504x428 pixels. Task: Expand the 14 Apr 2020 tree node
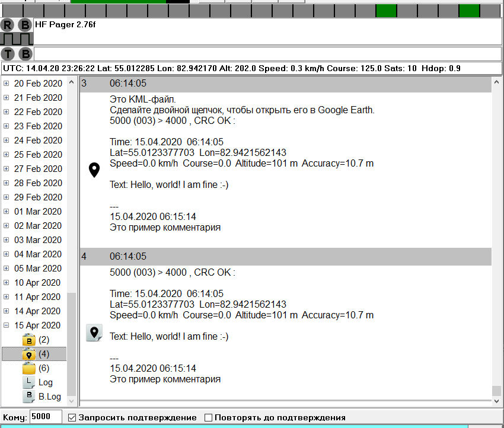(x=7, y=311)
